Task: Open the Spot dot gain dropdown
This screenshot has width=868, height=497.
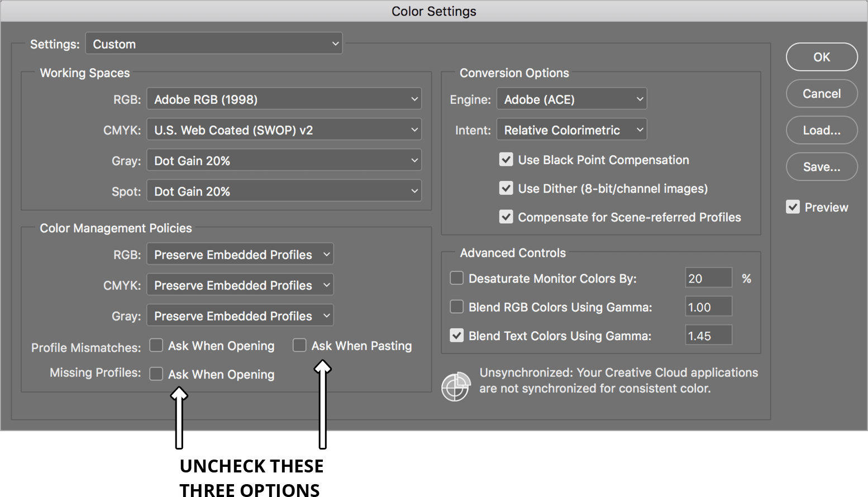Action: coord(284,191)
